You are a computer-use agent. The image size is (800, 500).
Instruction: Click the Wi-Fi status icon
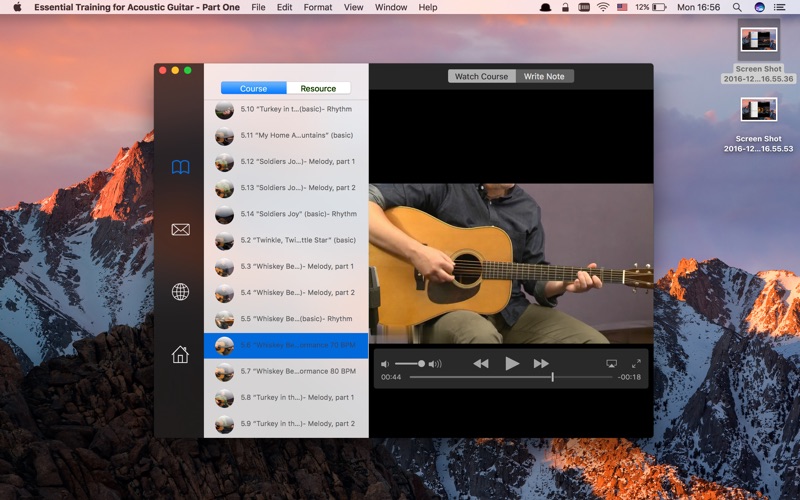click(x=603, y=7)
